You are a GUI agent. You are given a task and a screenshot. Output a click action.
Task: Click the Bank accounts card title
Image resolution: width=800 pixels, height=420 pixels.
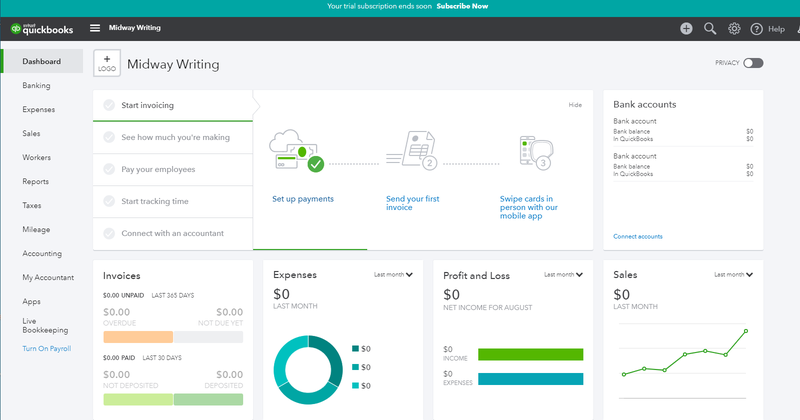click(x=644, y=104)
